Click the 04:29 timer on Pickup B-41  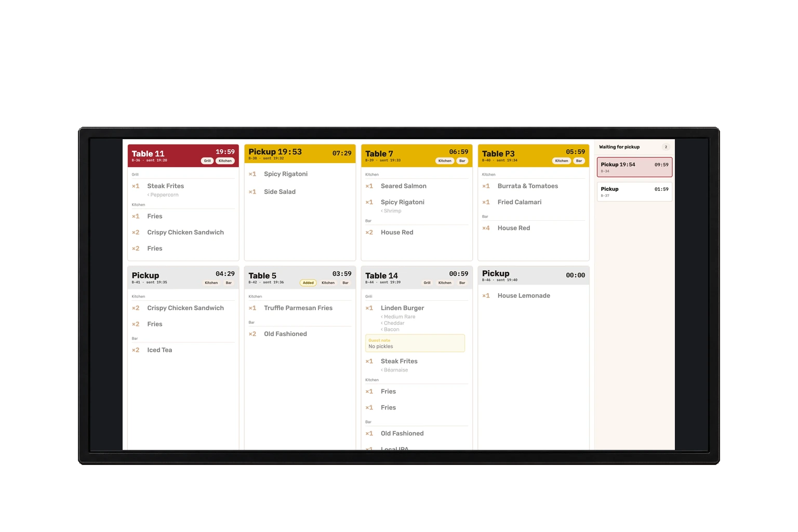225,274
